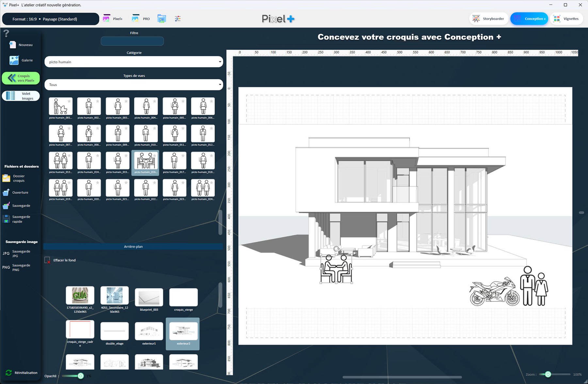Open the Format 16:9 Paysage selector
588x384 pixels.
pos(51,19)
